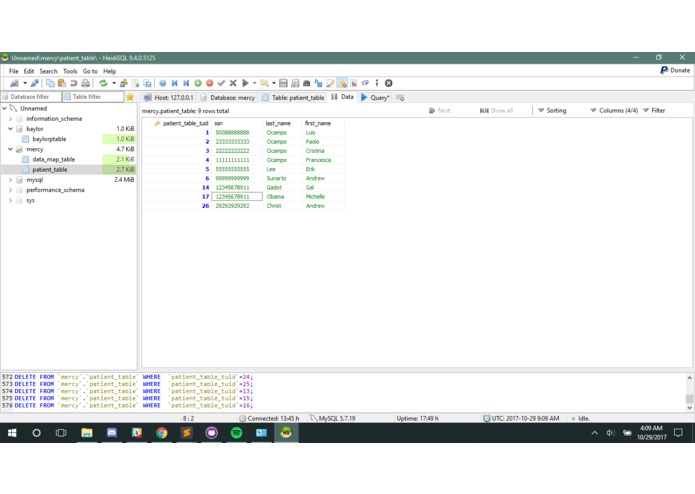Click the PayPal Donate button

coord(675,70)
